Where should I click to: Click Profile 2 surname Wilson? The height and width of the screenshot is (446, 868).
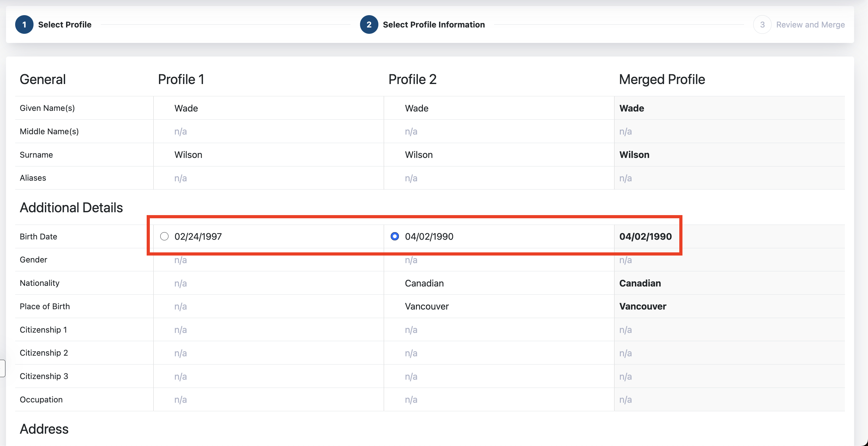point(419,154)
